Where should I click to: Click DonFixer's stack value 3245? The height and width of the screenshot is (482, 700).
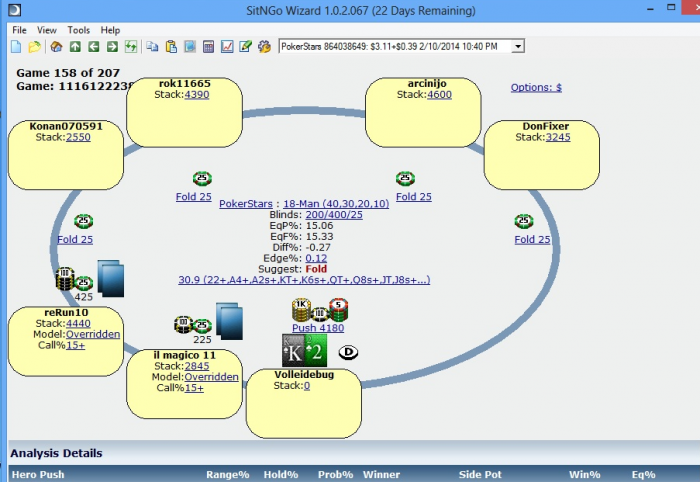[x=558, y=137]
